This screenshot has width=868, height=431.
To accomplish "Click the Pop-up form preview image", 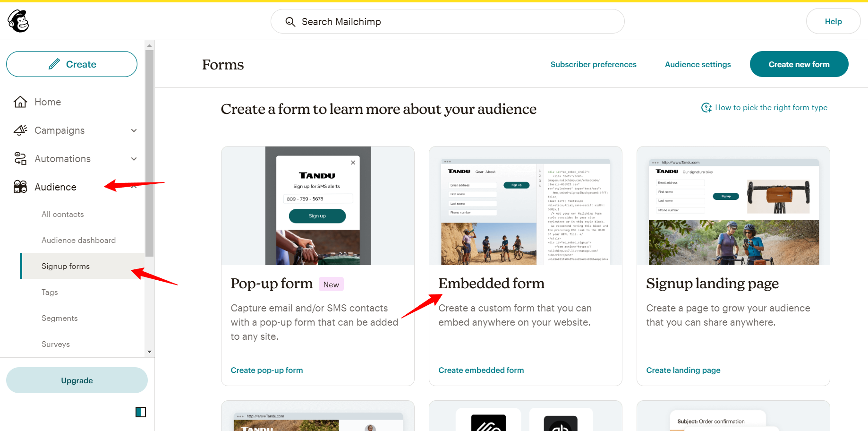I will [x=318, y=206].
